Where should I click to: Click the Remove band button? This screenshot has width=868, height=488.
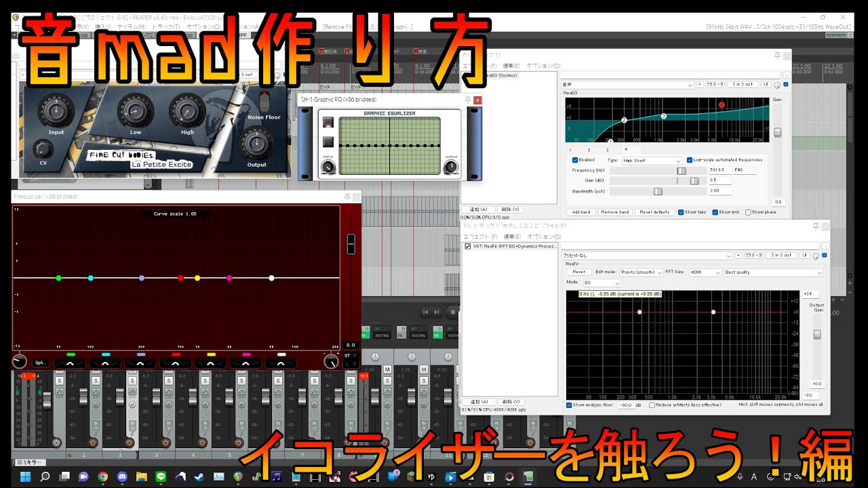[616, 212]
